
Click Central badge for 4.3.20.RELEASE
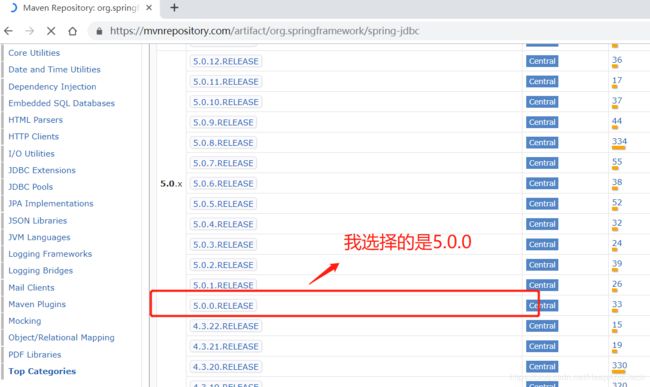(542, 367)
